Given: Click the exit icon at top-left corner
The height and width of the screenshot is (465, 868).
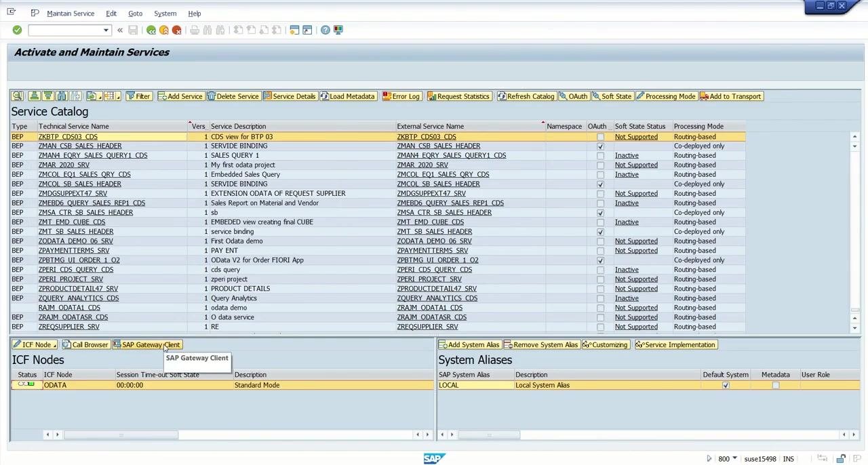Looking at the screenshot, I should click(11, 12).
